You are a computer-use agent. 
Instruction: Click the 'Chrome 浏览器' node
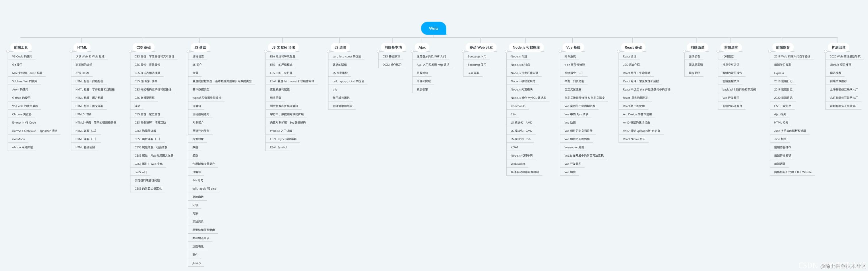pyautogui.click(x=22, y=114)
